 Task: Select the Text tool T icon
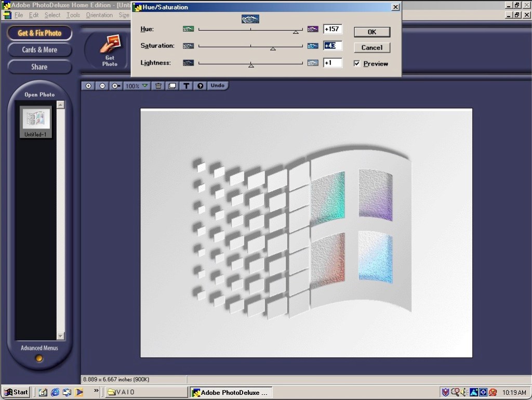click(187, 86)
